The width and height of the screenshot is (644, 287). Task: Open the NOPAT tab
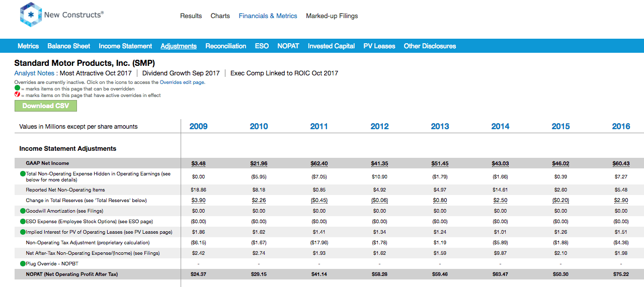[x=288, y=46]
